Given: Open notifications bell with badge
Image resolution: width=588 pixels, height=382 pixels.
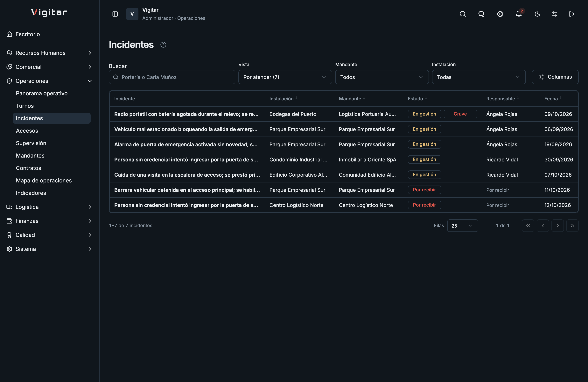Looking at the screenshot, I should [x=519, y=14].
